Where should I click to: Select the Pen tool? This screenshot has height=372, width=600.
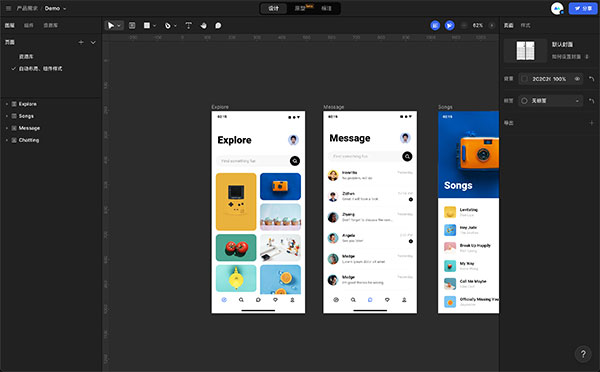tap(168, 26)
